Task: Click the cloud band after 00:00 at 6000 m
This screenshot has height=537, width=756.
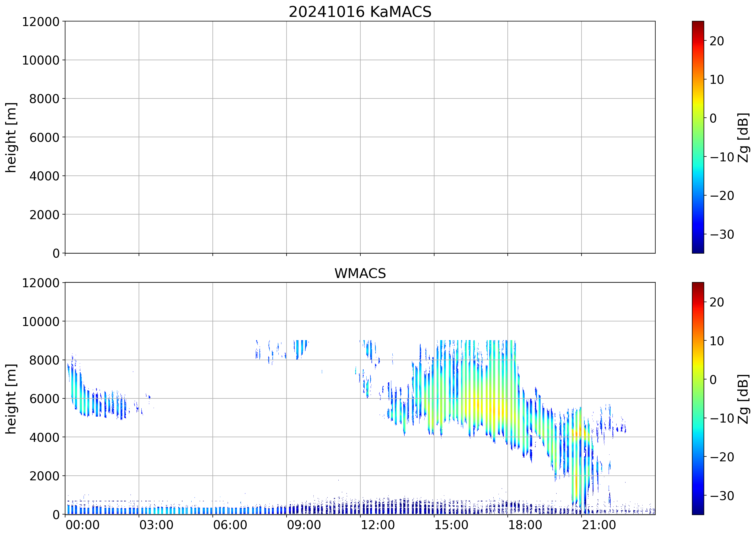Action: (81, 398)
